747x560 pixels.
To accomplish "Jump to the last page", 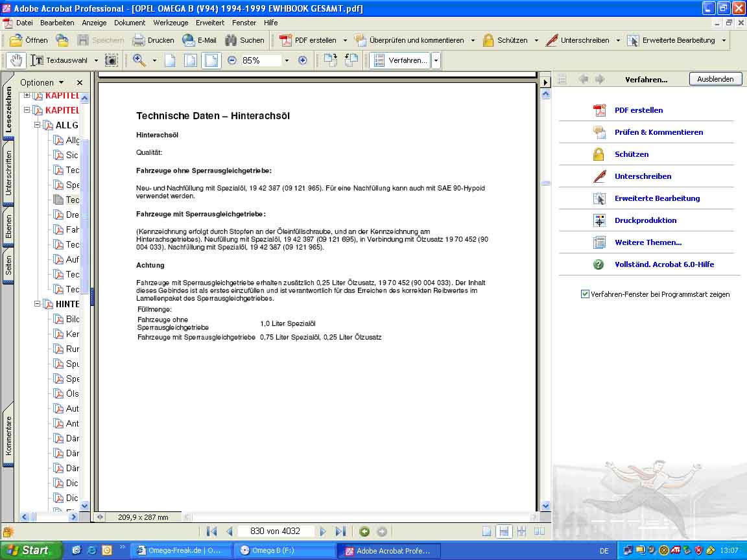I will 340,531.
